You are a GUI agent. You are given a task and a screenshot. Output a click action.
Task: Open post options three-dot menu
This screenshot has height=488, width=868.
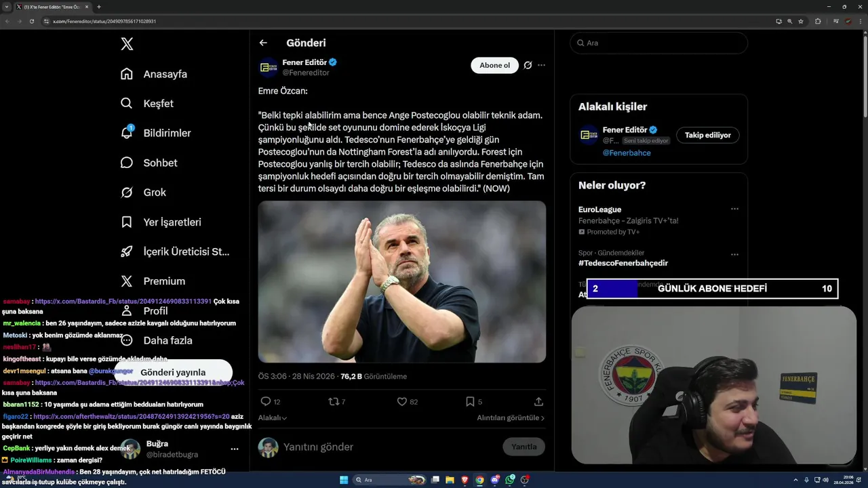pos(541,65)
